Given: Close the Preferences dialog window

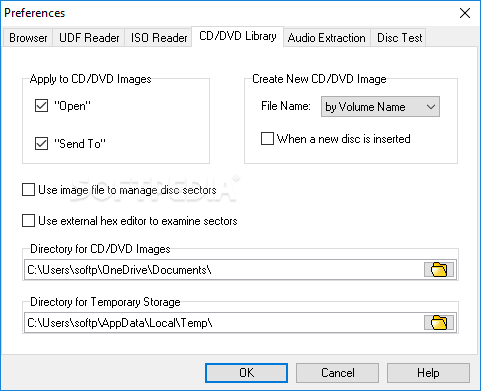Looking at the screenshot, I should click(x=465, y=13).
